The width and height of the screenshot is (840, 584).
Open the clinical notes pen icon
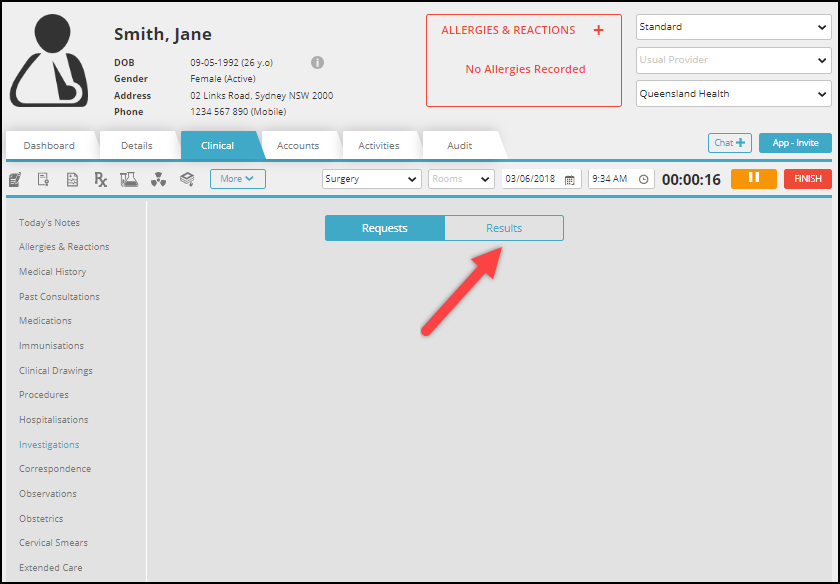click(x=15, y=179)
